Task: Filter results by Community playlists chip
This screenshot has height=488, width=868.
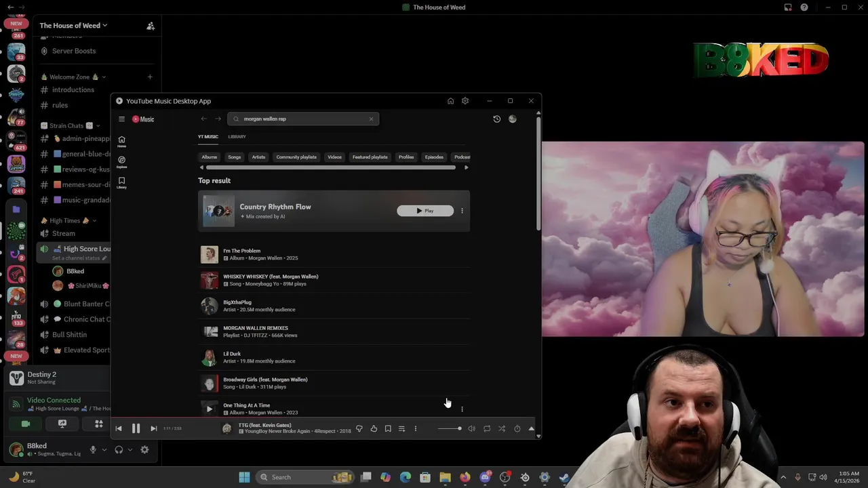Action: [x=296, y=157]
